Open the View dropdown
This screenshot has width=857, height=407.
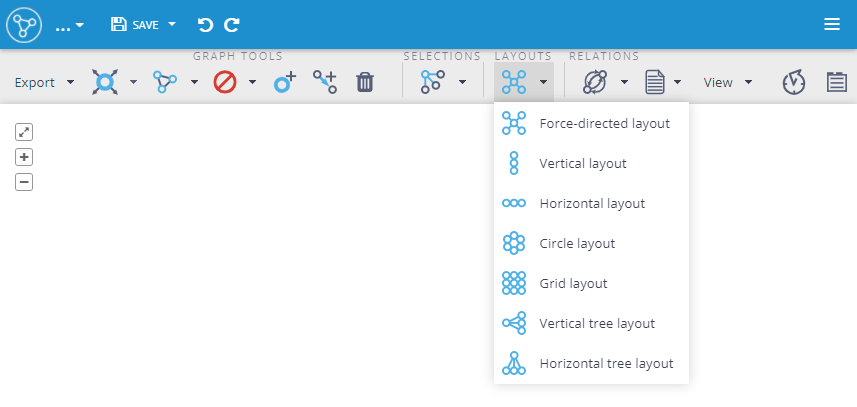click(727, 83)
